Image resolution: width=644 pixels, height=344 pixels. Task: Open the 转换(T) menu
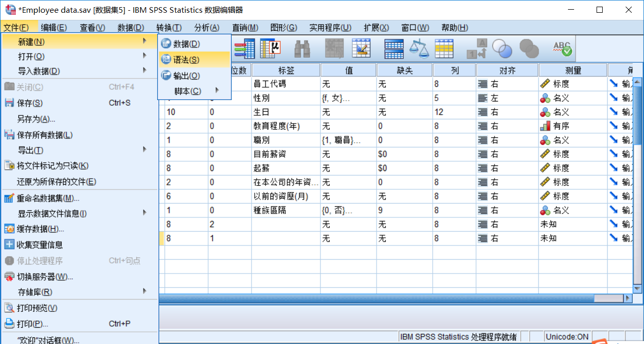[x=169, y=28]
